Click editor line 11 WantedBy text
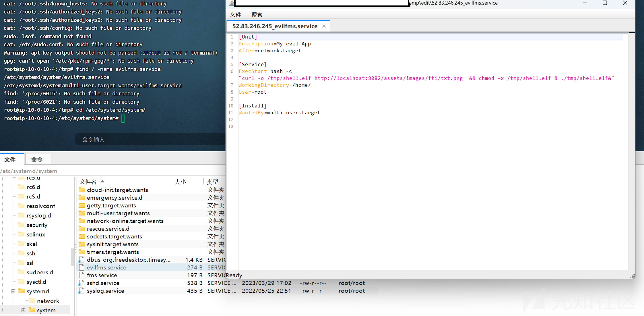644x316 pixels. (279, 113)
